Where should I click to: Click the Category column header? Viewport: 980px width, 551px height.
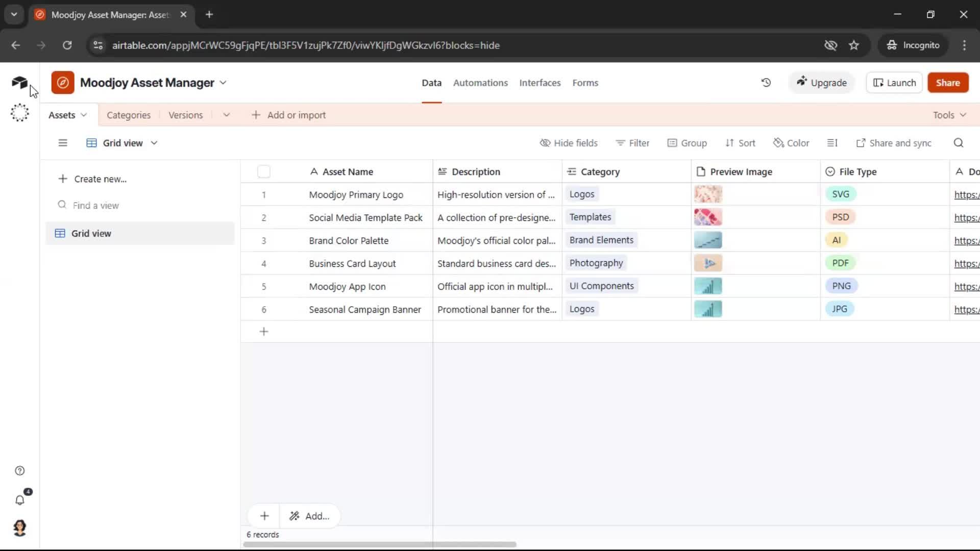point(627,171)
